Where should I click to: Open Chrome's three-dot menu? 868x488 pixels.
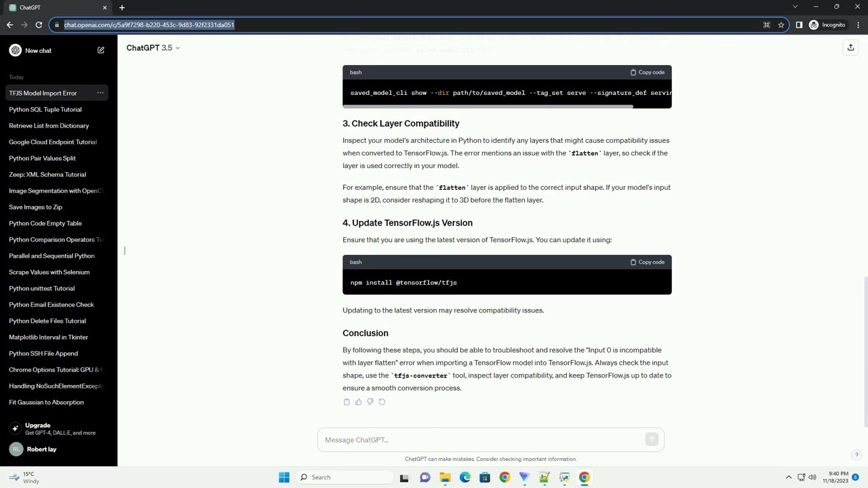tap(859, 25)
